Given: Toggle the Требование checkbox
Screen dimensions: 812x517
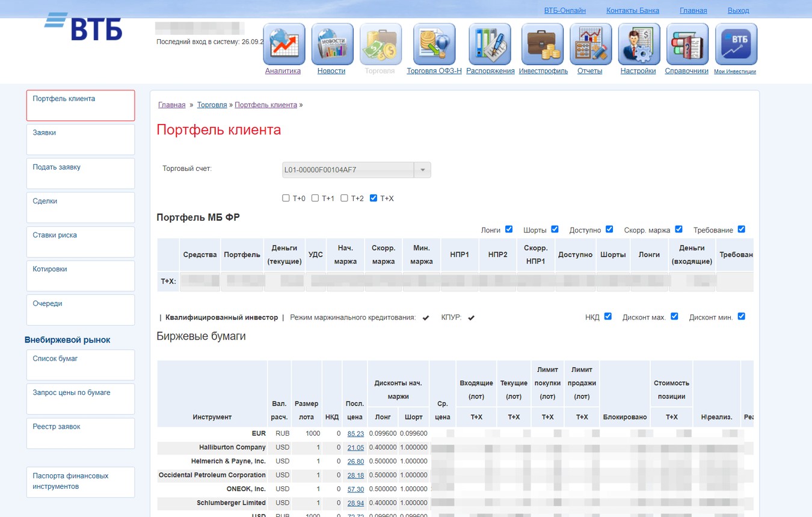Looking at the screenshot, I should [741, 229].
